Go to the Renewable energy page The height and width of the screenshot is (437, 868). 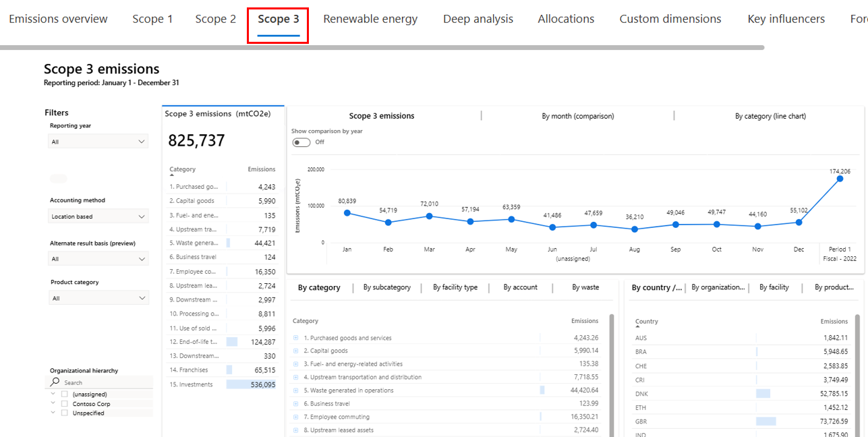pos(370,19)
